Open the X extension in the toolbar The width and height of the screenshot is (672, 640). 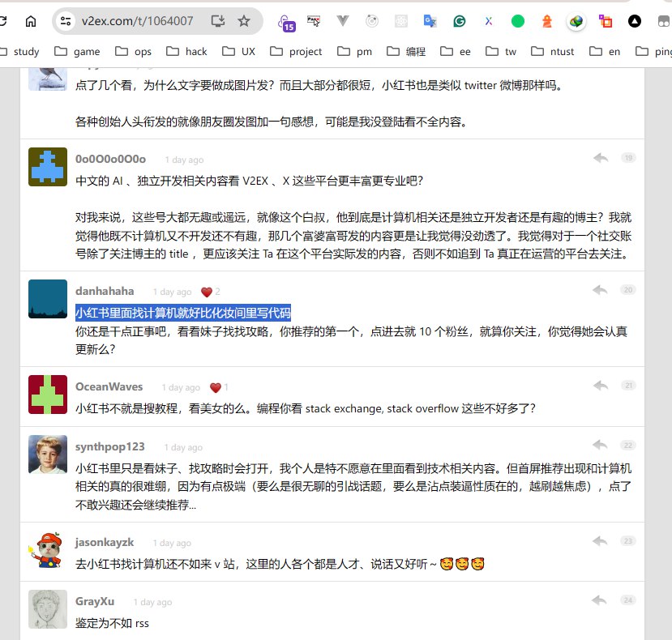click(x=487, y=22)
